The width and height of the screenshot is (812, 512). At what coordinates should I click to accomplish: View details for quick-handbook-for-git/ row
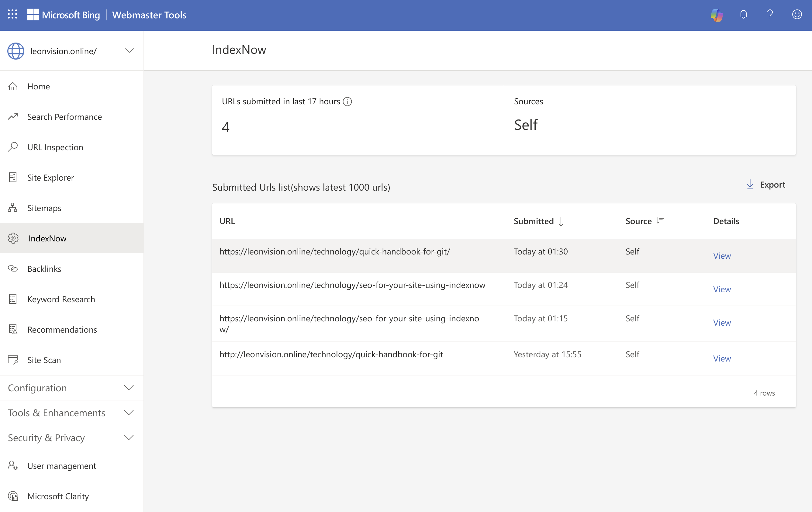[722, 256]
